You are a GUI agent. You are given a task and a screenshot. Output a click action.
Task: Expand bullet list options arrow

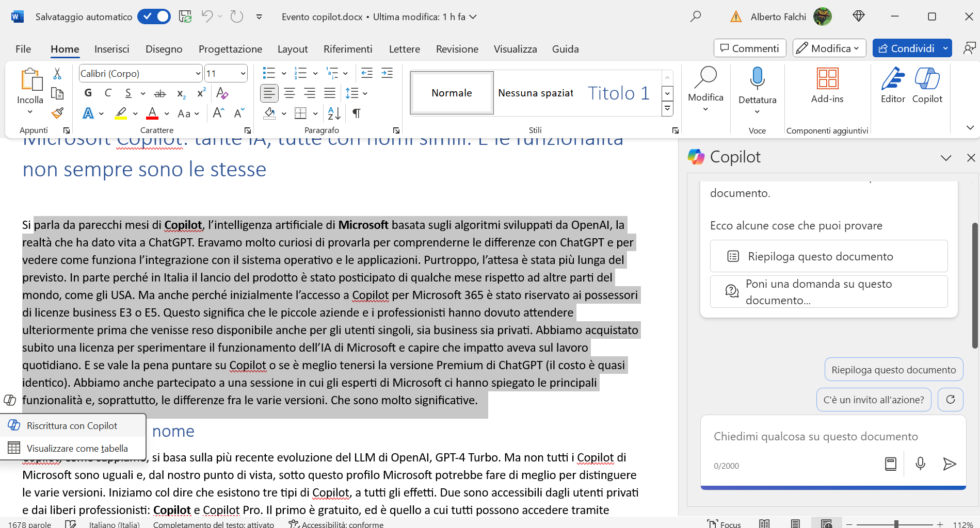click(284, 73)
